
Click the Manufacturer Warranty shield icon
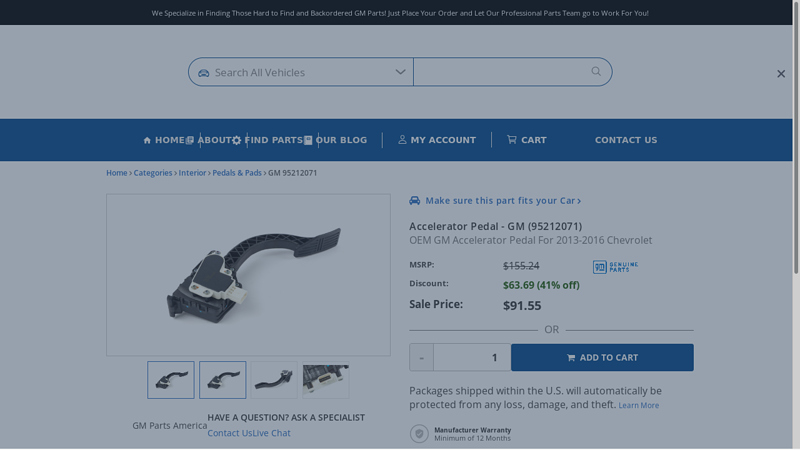pyautogui.click(x=419, y=433)
